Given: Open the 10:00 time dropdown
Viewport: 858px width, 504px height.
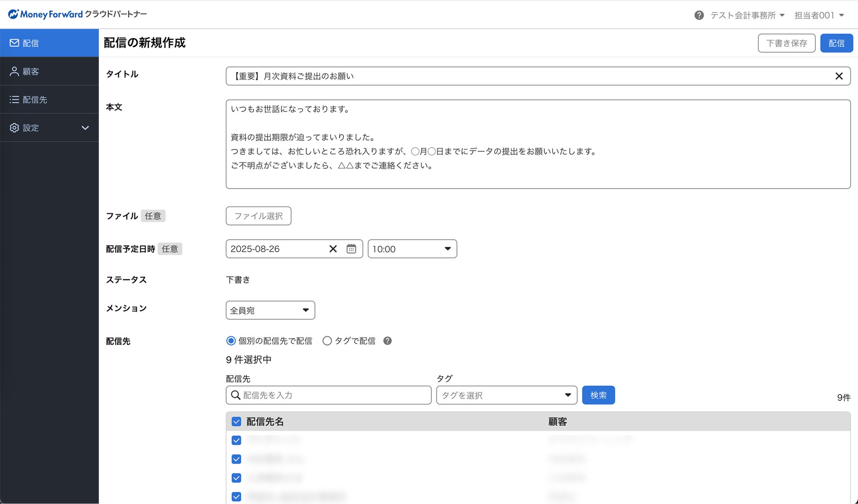Looking at the screenshot, I should (x=412, y=249).
